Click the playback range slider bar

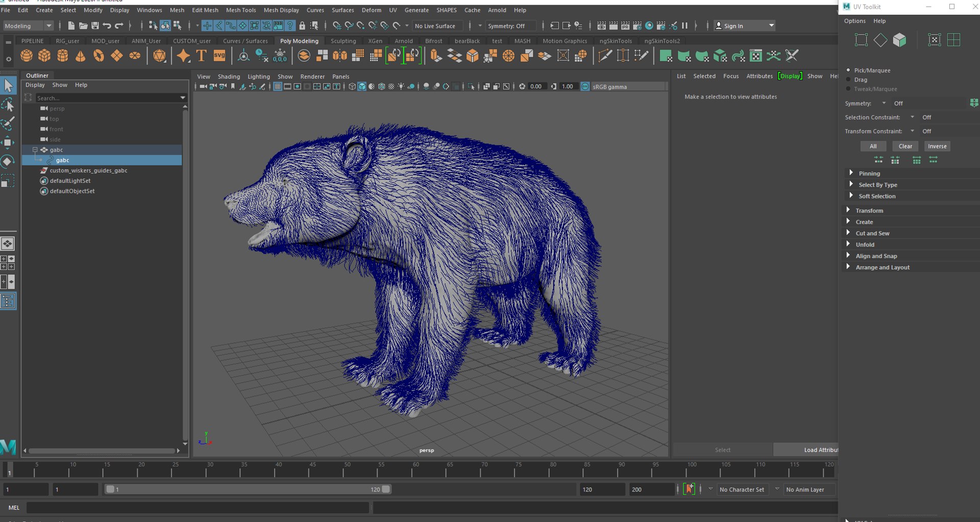(248, 489)
